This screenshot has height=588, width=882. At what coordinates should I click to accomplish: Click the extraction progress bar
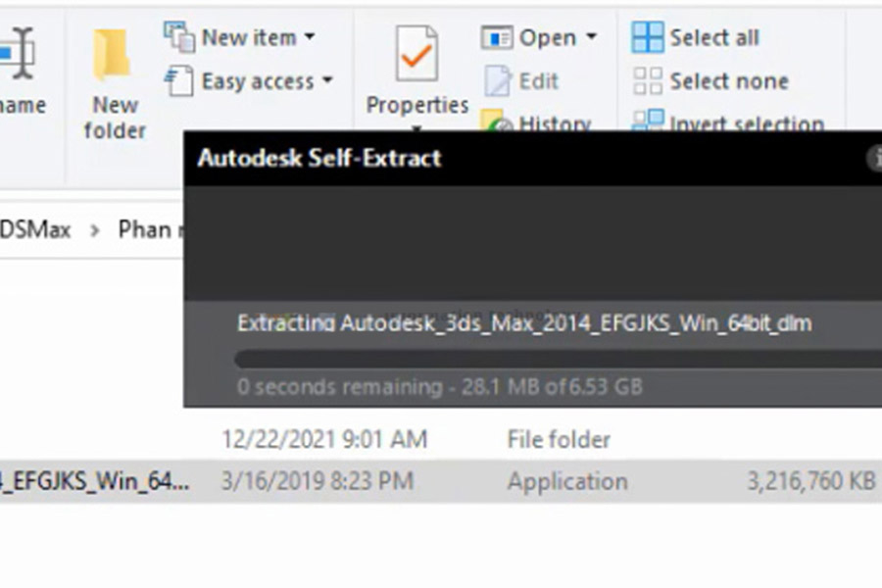click(558, 359)
